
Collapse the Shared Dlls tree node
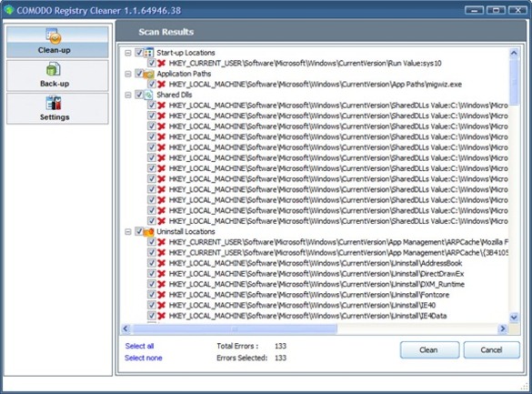pos(128,95)
